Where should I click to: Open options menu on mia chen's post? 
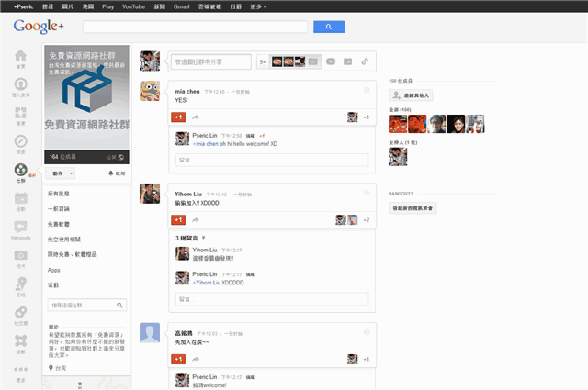(x=367, y=90)
